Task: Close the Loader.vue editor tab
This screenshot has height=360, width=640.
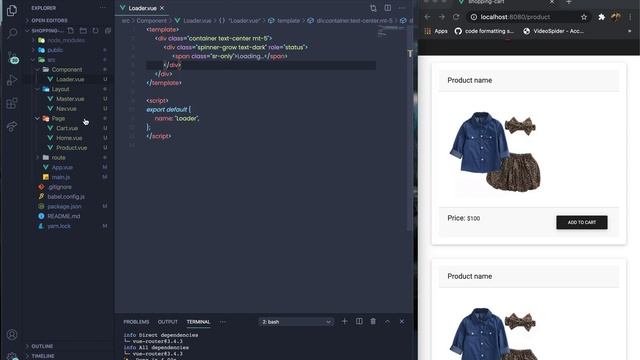Action: click(162, 8)
